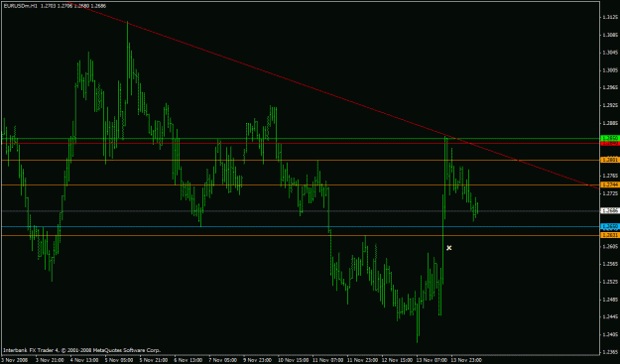620x364 pixels.
Task: Click the 5 Nov 05:00 time label
Action: 119,360
